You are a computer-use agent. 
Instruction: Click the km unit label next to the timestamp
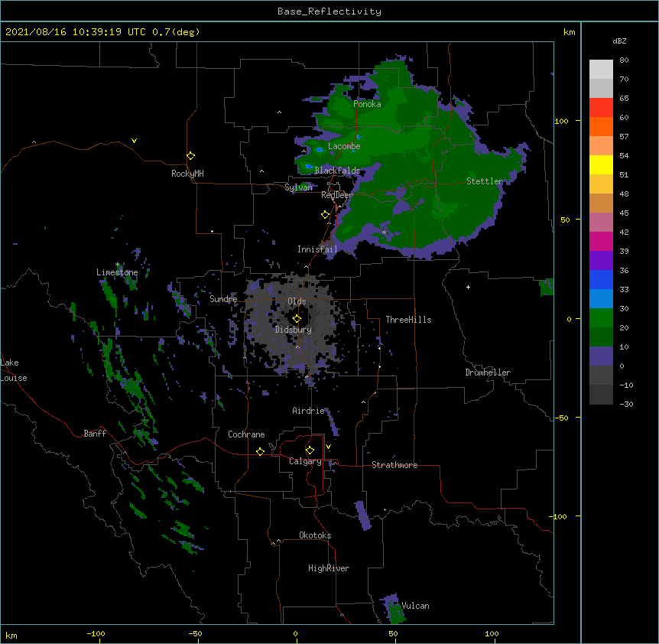tap(569, 32)
